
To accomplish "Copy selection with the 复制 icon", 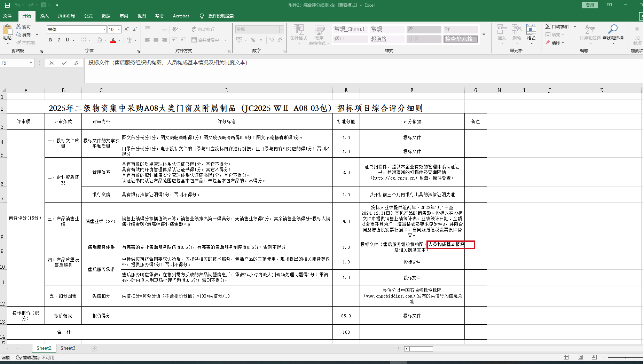I will (x=18, y=34).
